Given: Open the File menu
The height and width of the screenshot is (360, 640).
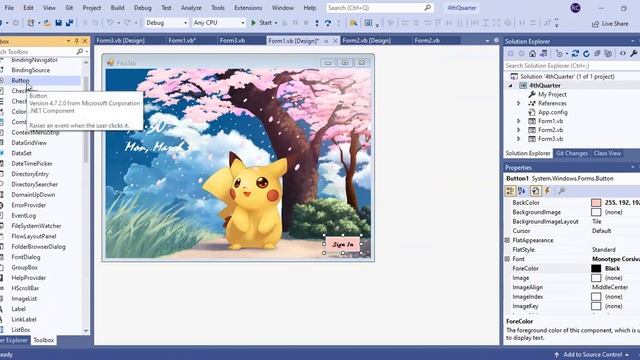Looking at the screenshot, I should click(x=9, y=8).
